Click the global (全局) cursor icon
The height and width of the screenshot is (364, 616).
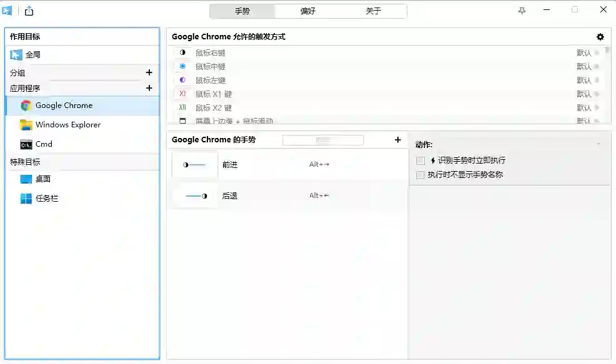[x=16, y=55]
